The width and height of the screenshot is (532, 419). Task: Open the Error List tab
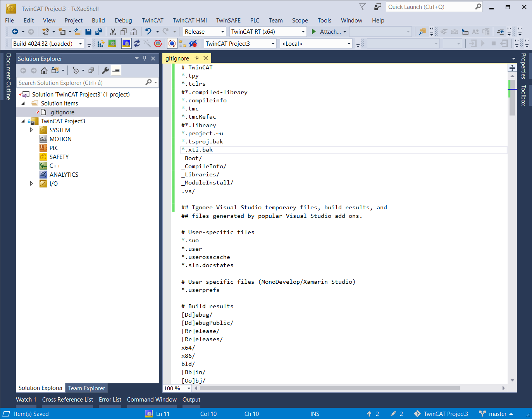(110, 400)
